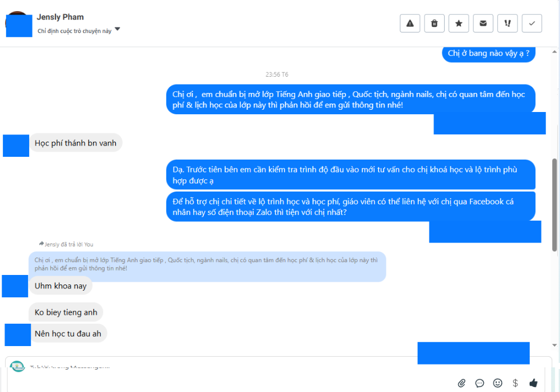Star this conversation
Image resolution: width=560 pixels, height=392 pixels.
(x=459, y=24)
